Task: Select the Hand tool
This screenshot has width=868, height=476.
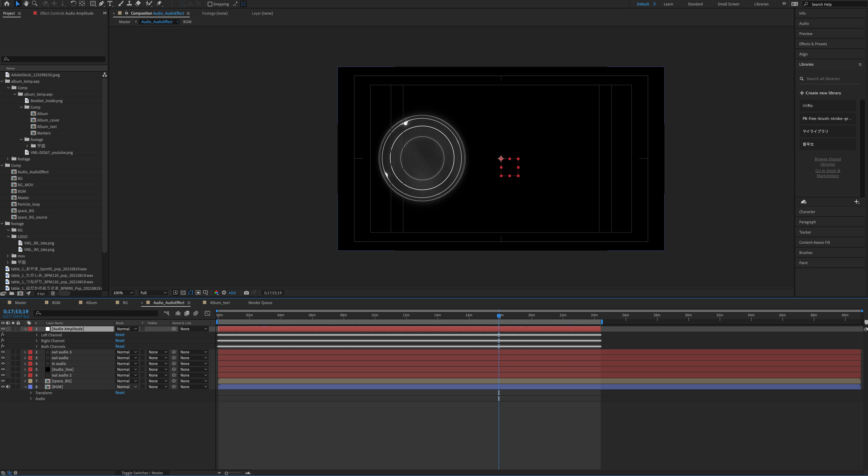Action: [26, 4]
